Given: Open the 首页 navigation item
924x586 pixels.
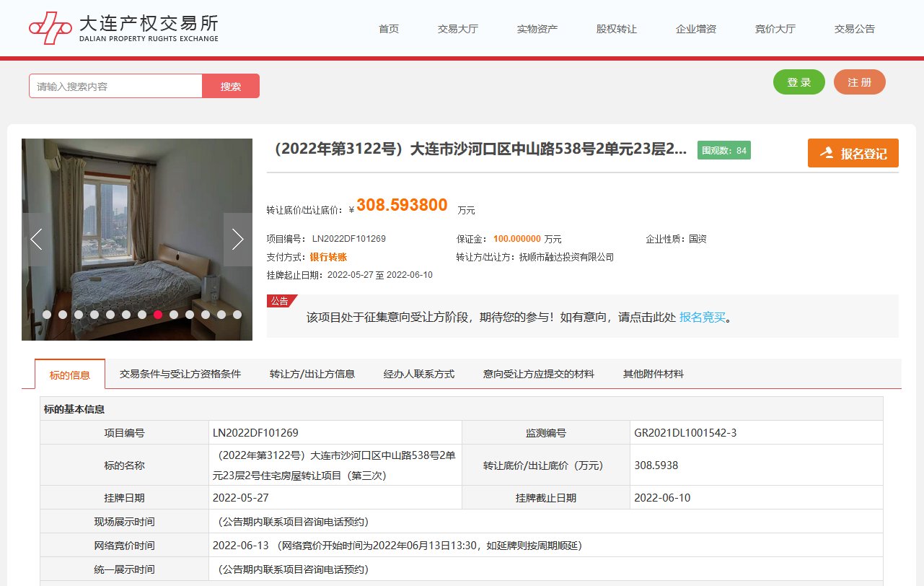Looking at the screenshot, I should 389,29.
